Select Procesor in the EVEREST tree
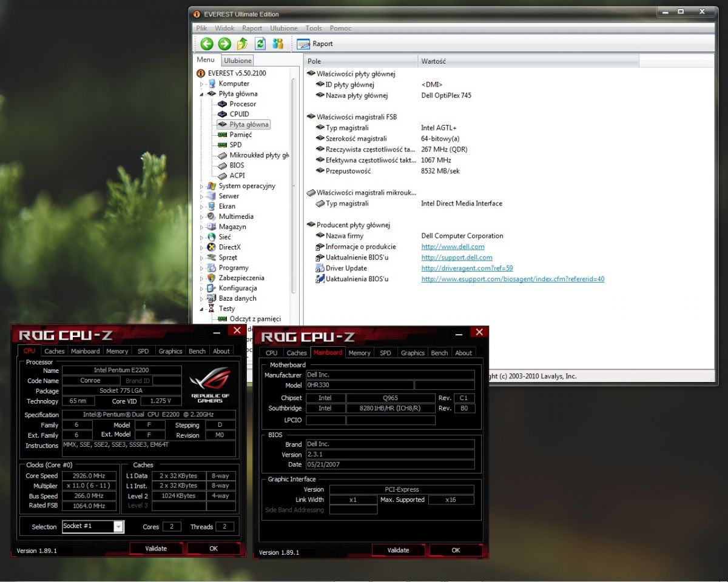728x582 pixels. tap(243, 104)
